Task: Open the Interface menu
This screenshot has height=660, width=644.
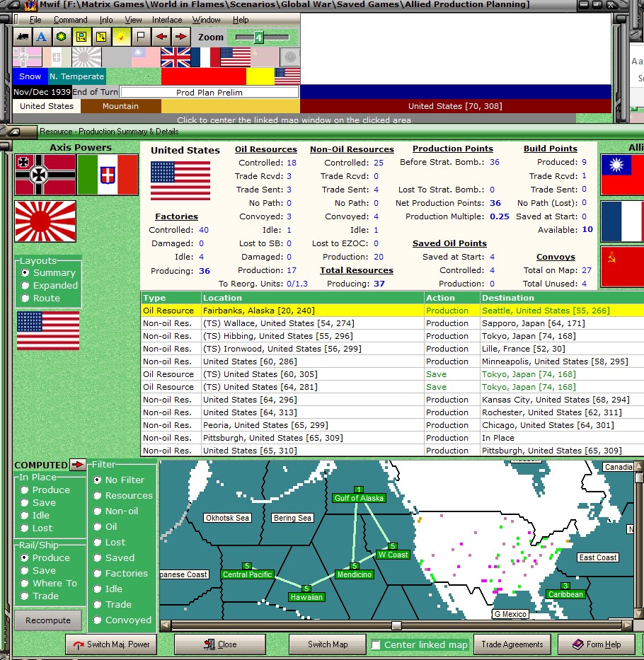Action: tap(167, 20)
